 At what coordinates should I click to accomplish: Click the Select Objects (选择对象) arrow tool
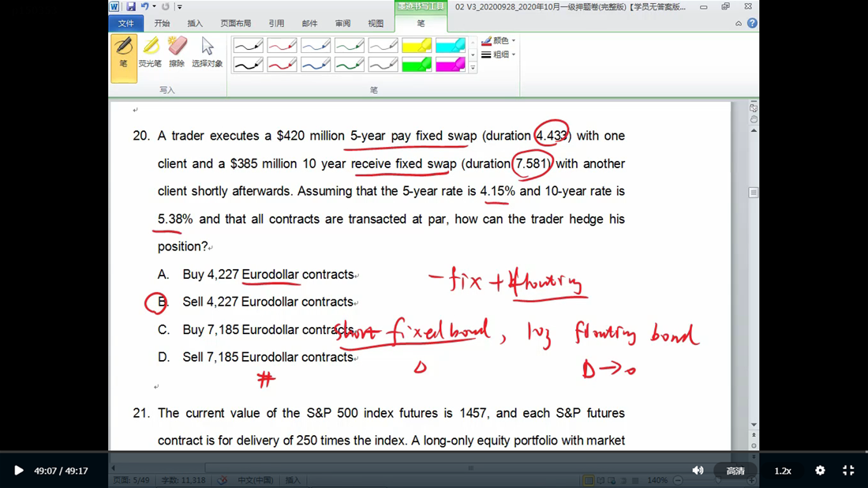tap(207, 53)
